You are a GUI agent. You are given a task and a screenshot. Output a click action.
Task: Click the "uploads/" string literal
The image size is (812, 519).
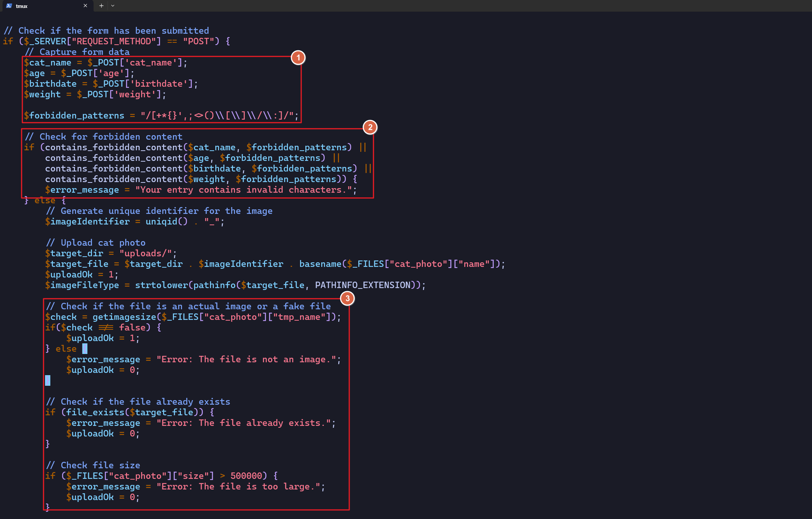click(x=146, y=253)
